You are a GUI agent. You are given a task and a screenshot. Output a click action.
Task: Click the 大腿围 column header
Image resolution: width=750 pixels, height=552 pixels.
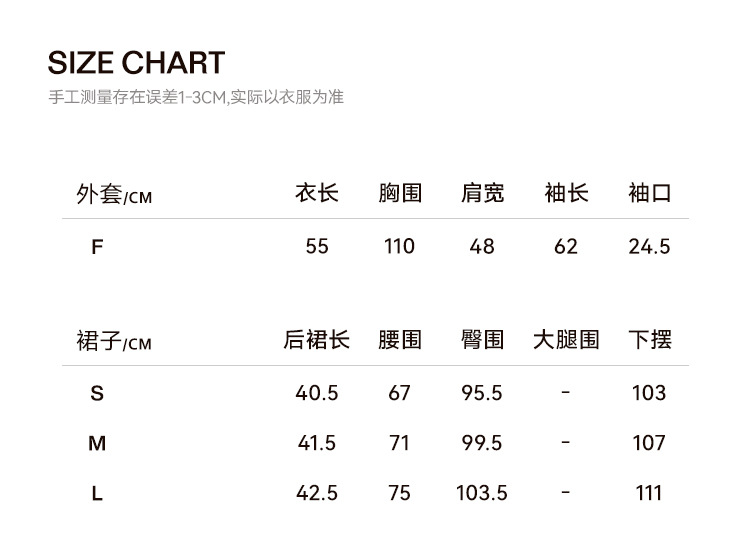point(566,340)
